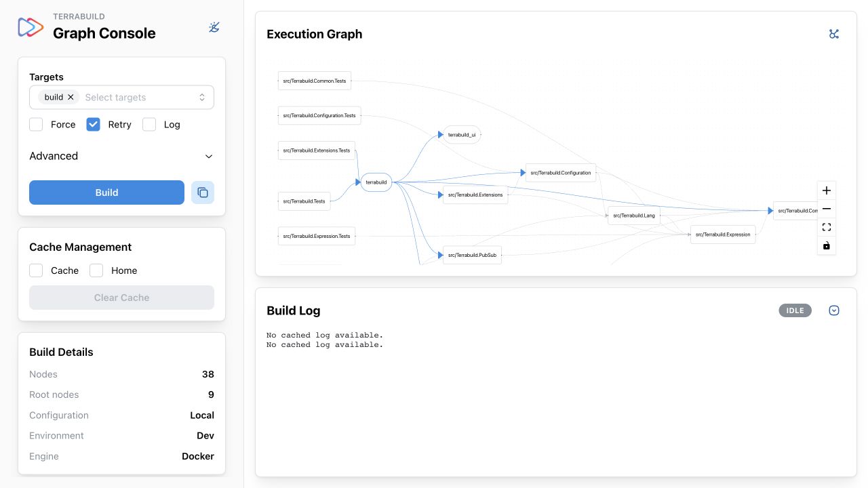Select src/Terrabuild.Extensions.Tests node
The image size is (868, 488).
coord(317,150)
